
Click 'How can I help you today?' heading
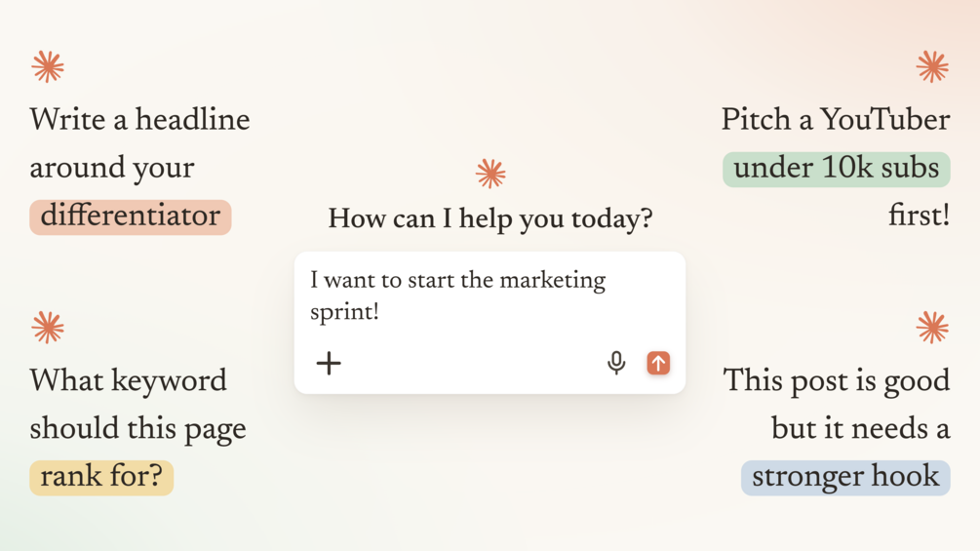pyautogui.click(x=490, y=219)
